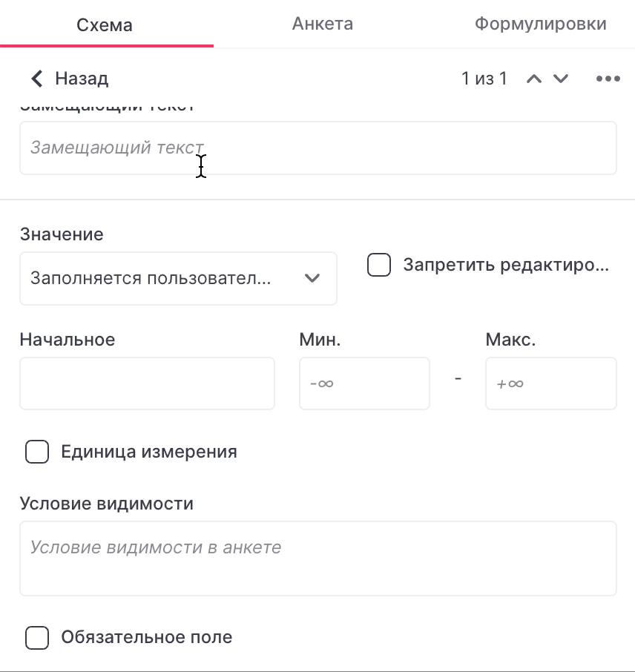Switch to the Анкета tab
Viewport: 635px width, 672px height.
click(x=323, y=24)
